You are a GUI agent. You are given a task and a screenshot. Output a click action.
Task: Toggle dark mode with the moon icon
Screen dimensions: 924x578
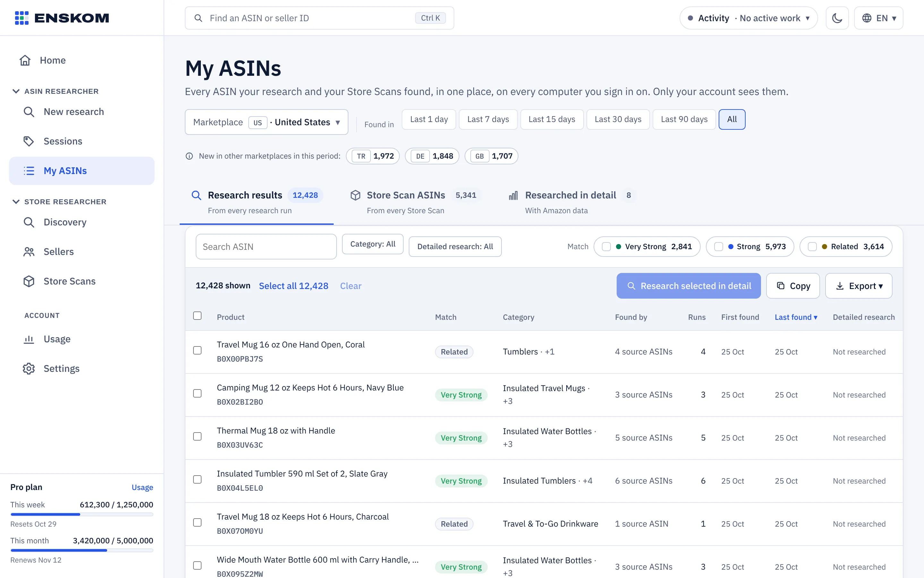tap(837, 18)
